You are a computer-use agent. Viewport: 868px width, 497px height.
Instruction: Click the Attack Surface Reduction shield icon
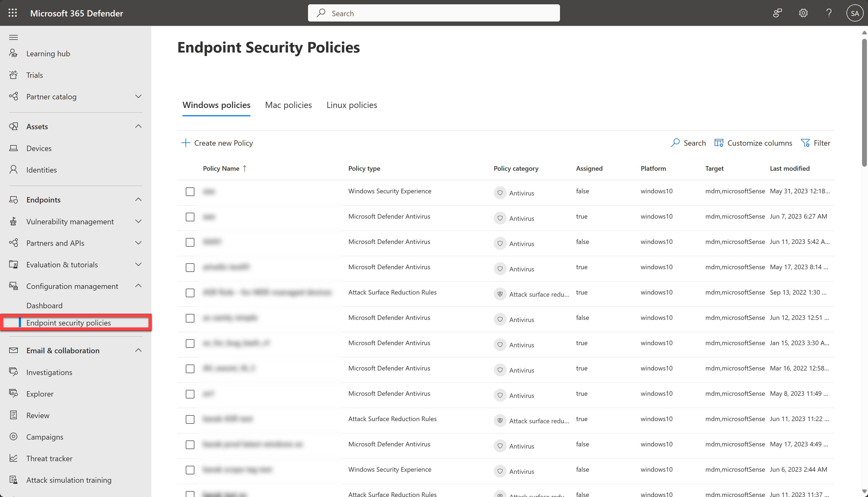tap(500, 294)
